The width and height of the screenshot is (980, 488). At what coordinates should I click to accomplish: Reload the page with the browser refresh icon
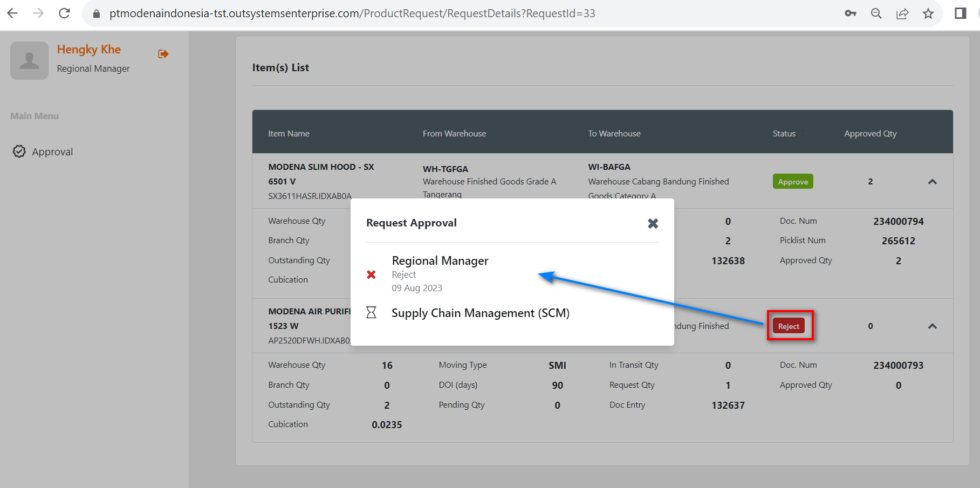64,13
